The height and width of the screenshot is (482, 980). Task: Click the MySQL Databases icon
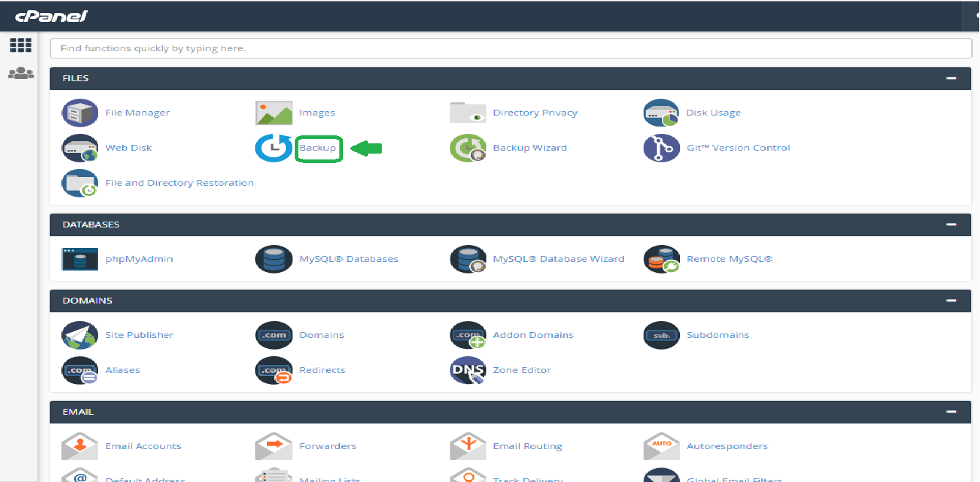(x=274, y=259)
